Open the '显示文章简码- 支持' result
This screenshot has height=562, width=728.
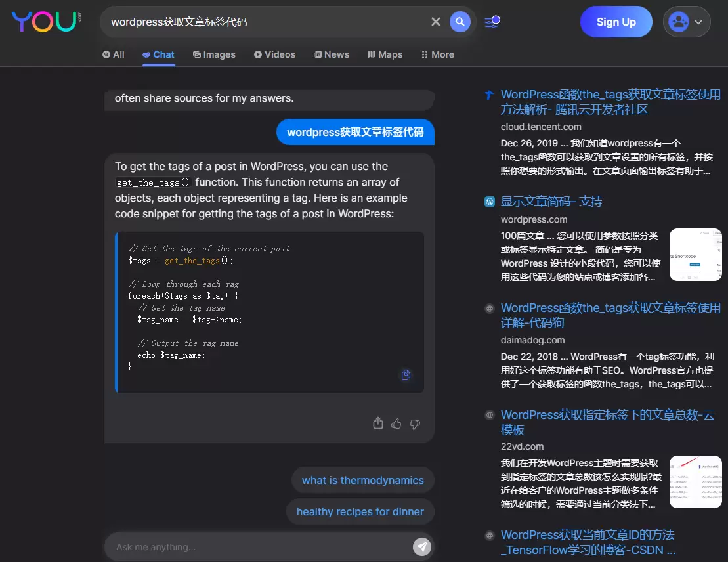[551, 202]
